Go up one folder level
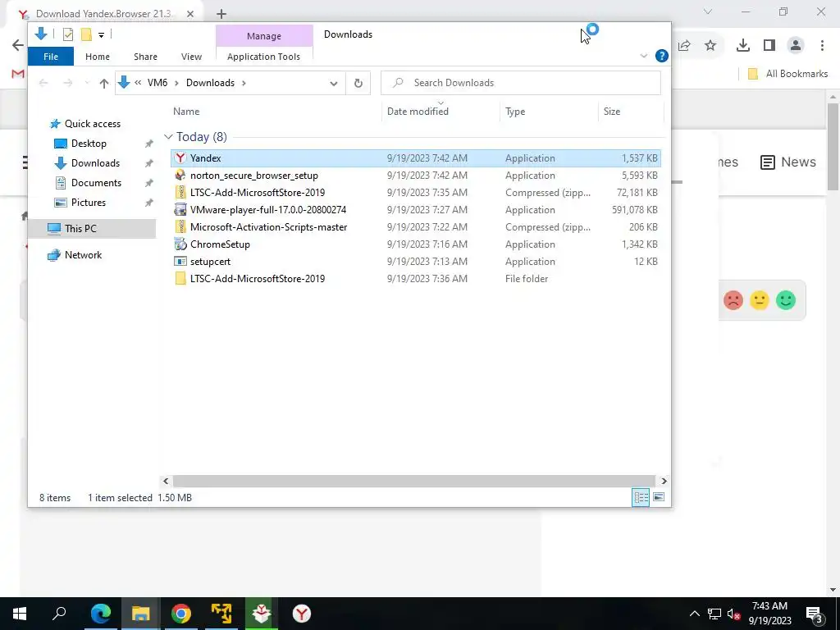Screen dimensions: 840x630 (104, 83)
